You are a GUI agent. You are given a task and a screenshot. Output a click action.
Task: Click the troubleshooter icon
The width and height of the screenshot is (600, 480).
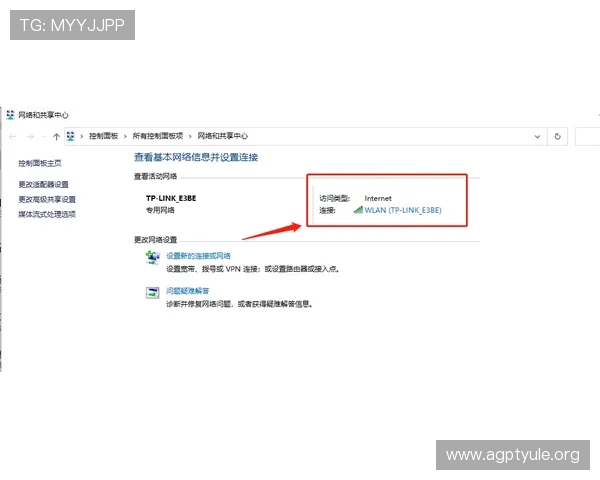pos(153,292)
